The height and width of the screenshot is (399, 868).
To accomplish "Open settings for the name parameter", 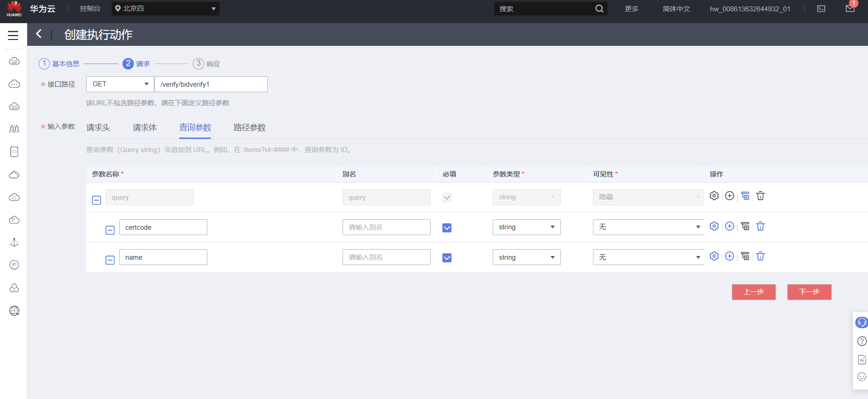I will click(714, 256).
